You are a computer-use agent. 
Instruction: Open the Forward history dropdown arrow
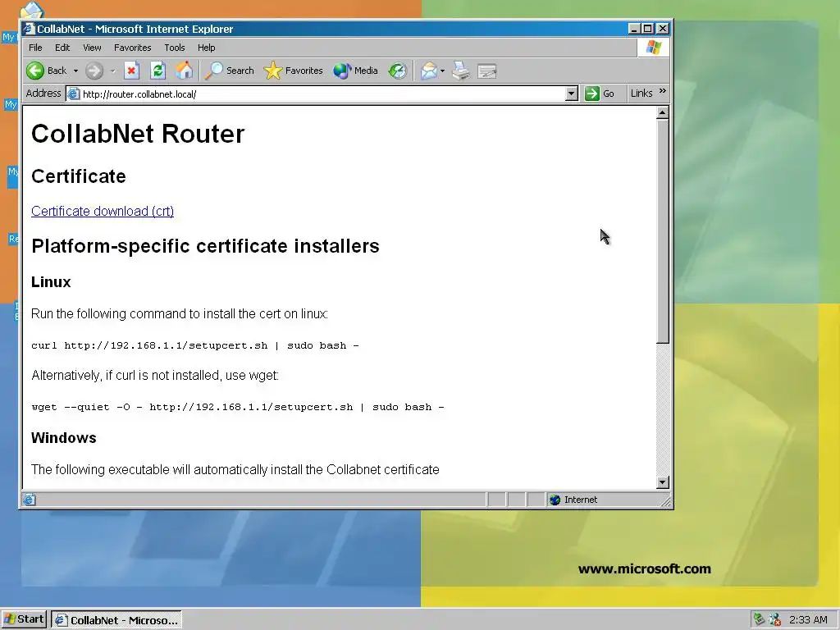[x=112, y=71]
